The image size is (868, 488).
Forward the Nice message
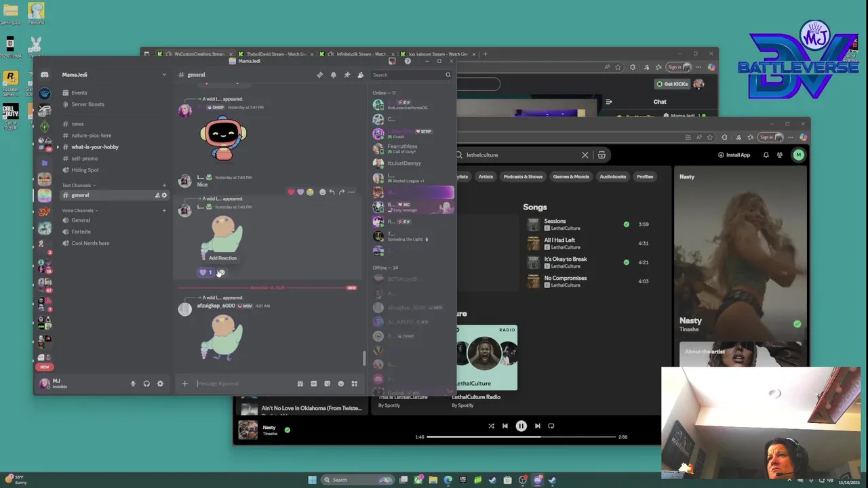click(341, 192)
